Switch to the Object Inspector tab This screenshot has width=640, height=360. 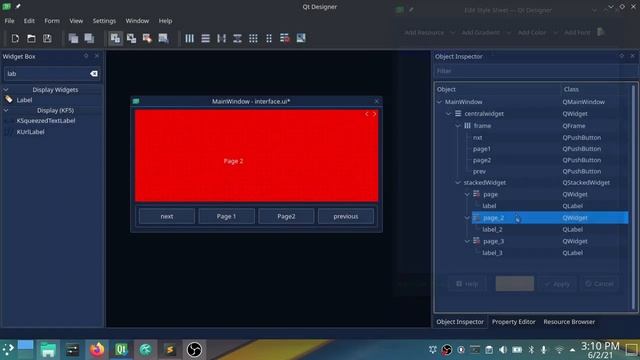[x=460, y=322]
